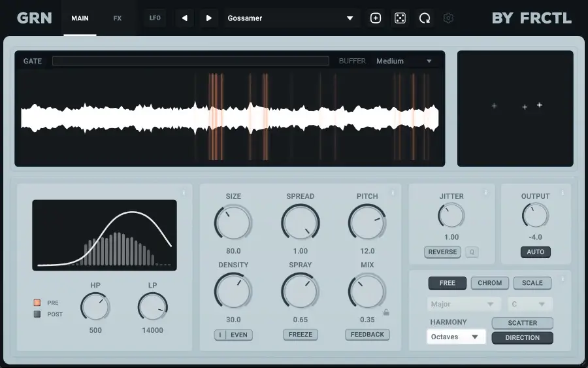Image resolution: width=588 pixels, height=368 pixels.
Task: Click the white waveform in the buffer display
Action: (131, 118)
